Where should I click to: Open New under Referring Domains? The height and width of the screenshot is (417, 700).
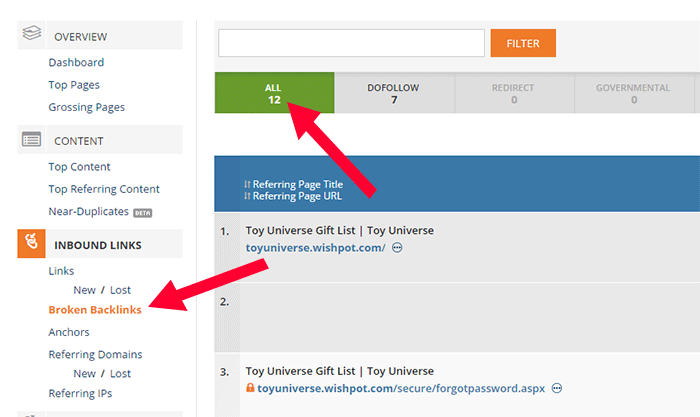pos(84,374)
